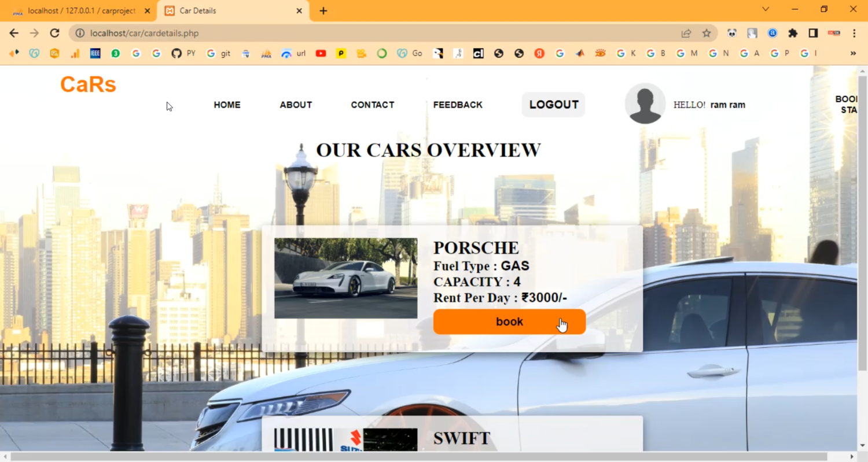
Task: Open the orange eye bookmark icon
Action: (x=600, y=53)
